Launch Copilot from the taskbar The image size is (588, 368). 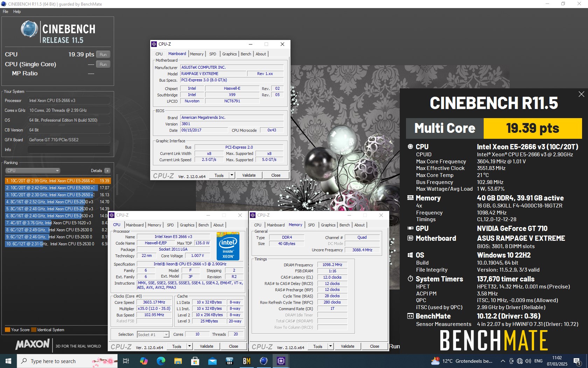coord(144,361)
